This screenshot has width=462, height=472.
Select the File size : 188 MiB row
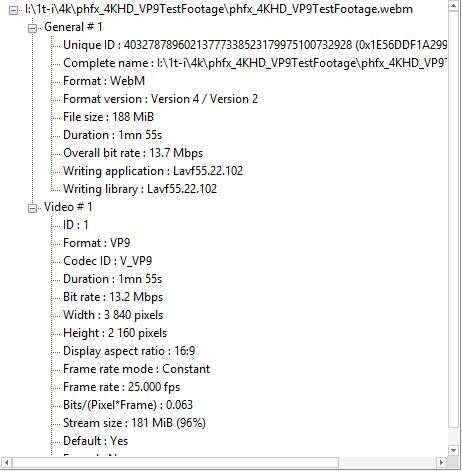coord(108,117)
